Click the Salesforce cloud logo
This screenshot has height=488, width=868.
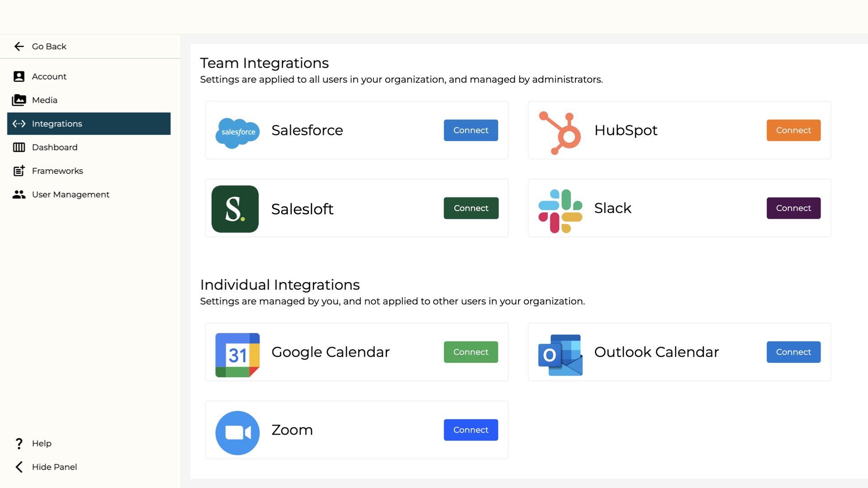pyautogui.click(x=237, y=132)
